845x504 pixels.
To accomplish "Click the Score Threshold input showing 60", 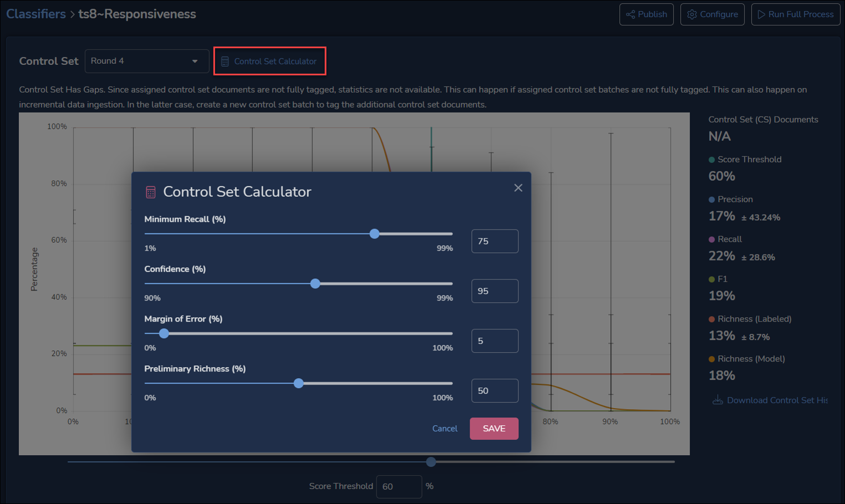I will tap(399, 487).
